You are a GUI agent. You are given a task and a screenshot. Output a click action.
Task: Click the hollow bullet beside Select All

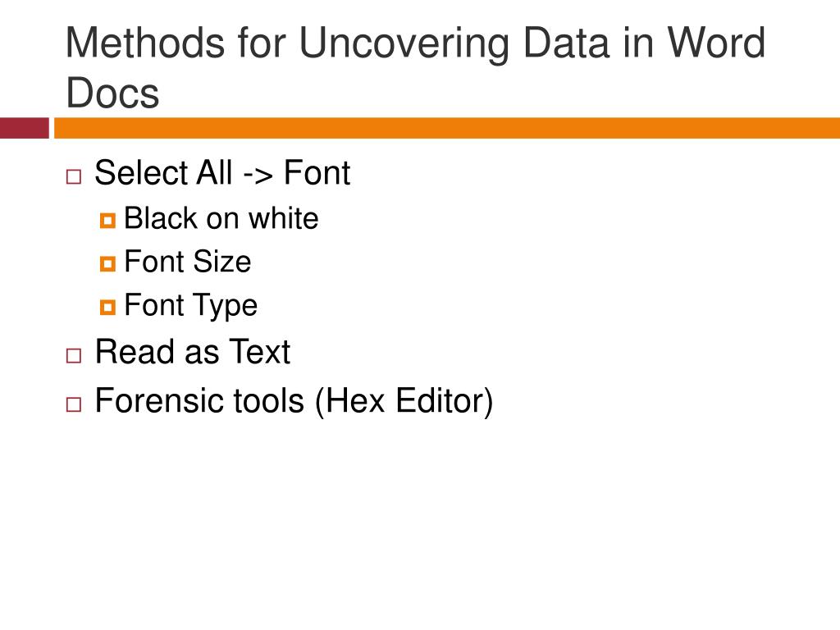(x=74, y=177)
